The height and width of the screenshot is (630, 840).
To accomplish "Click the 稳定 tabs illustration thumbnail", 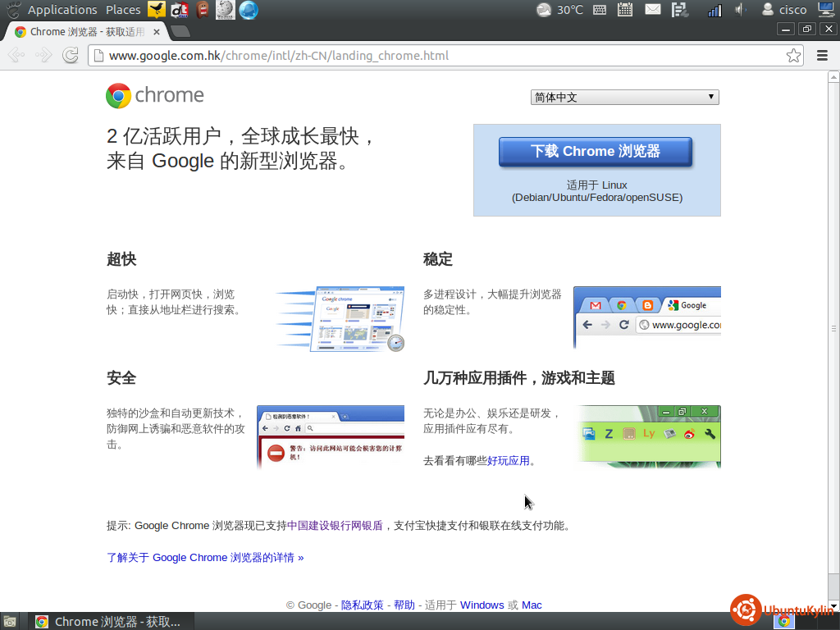I will coord(647,317).
